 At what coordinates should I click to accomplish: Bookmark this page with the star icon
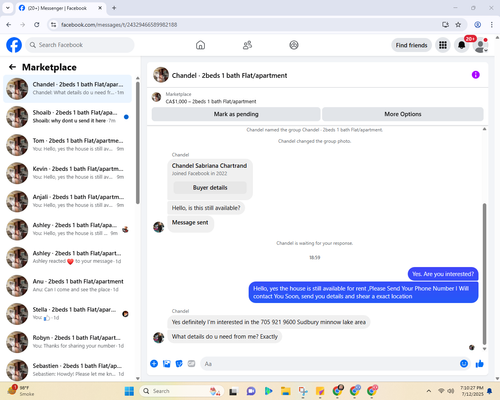pos(458,25)
